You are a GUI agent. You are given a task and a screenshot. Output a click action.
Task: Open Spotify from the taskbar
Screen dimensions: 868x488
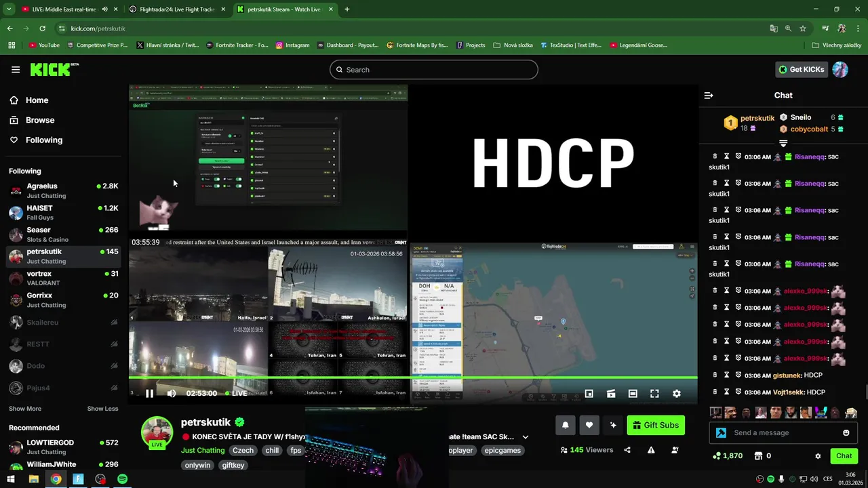tap(123, 479)
